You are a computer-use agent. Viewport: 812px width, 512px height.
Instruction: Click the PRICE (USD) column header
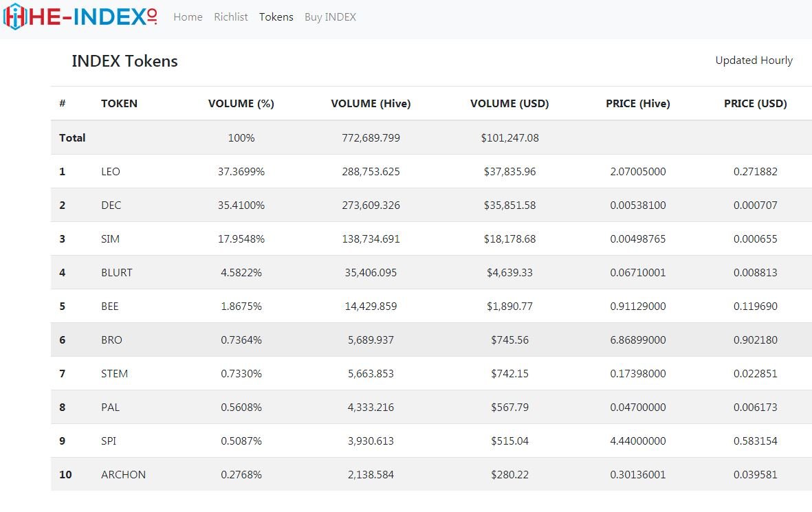tap(756, 104)
